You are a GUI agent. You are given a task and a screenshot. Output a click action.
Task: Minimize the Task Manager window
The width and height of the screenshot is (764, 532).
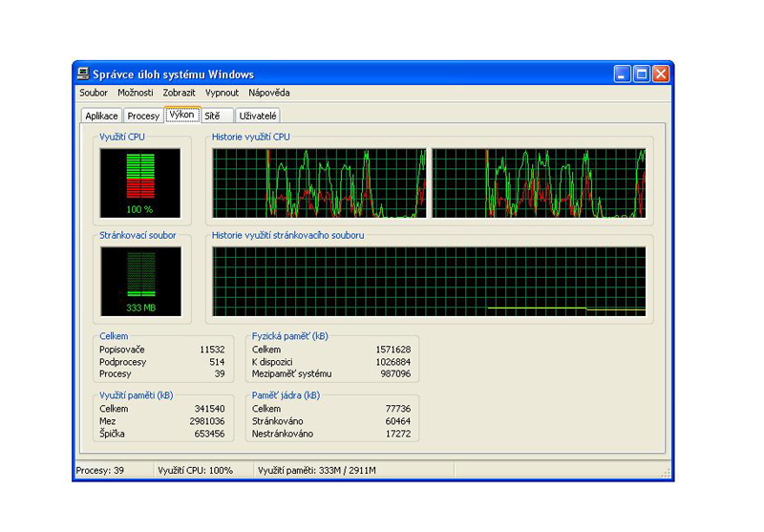click(x=622, y=74)
